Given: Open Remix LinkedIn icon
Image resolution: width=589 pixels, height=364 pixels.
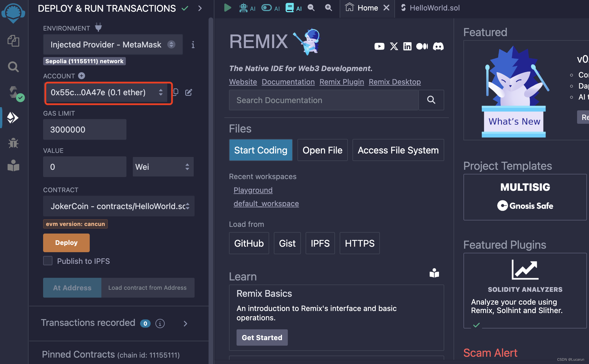Looking at the screenshot, I should click(x=407, y=46).
